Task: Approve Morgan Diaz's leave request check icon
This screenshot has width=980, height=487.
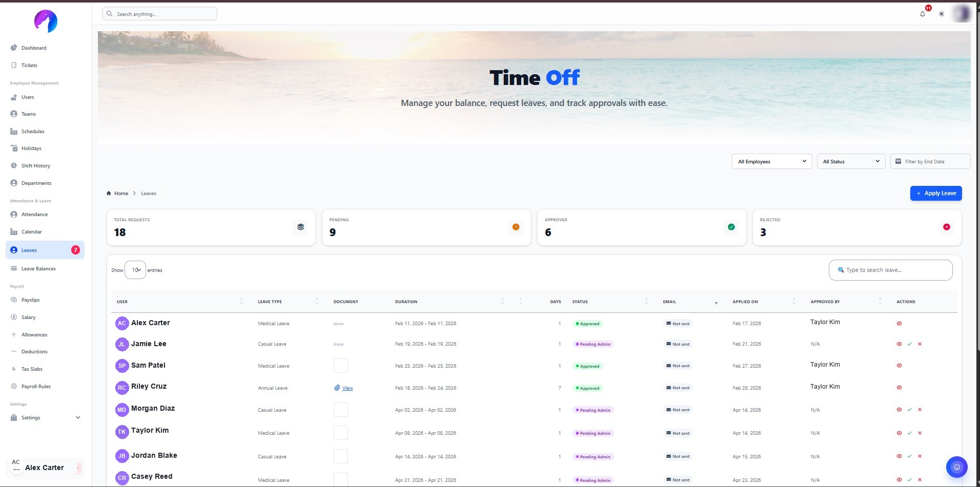Action: 909,410
